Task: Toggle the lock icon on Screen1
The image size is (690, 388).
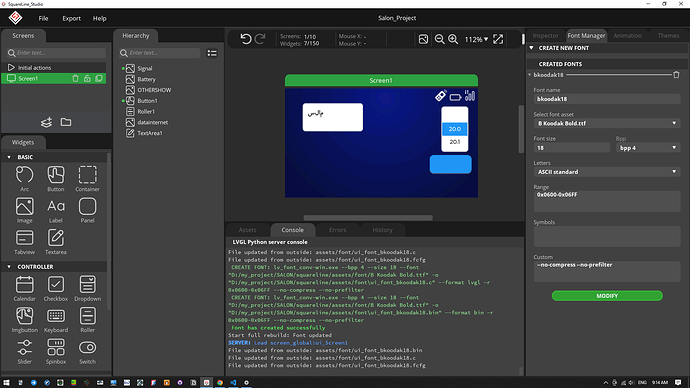Action: (x=87, y=78)
